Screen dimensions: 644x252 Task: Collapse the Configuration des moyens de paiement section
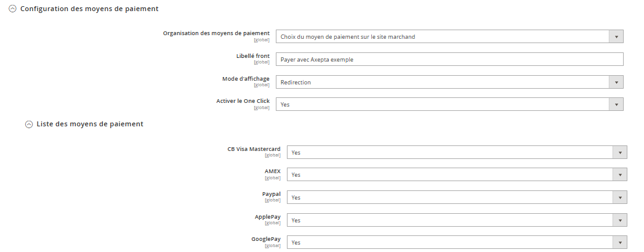(12, 9)
